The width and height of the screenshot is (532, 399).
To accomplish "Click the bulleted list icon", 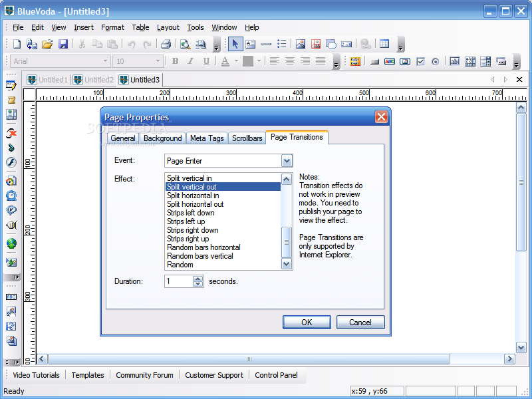I will pyautogui.click(x=282, y=44).
